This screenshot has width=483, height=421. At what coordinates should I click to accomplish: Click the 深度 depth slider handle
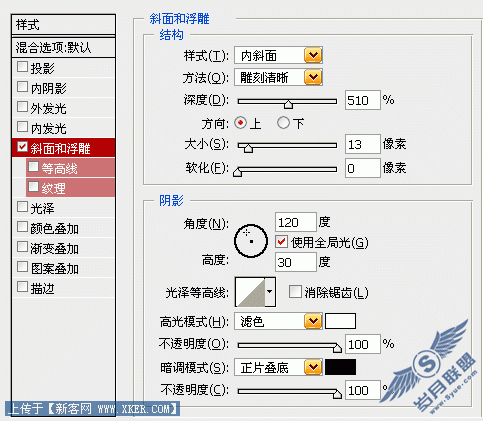tap(288, 104)
